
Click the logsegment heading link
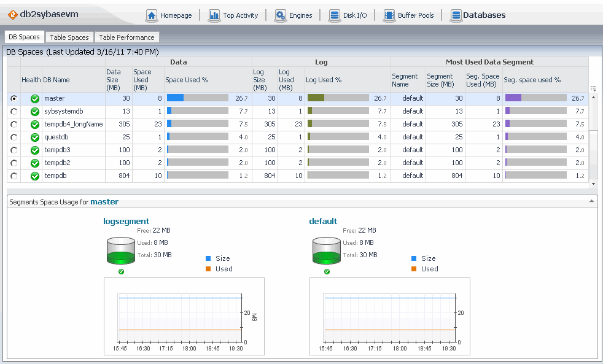point(126,222)
